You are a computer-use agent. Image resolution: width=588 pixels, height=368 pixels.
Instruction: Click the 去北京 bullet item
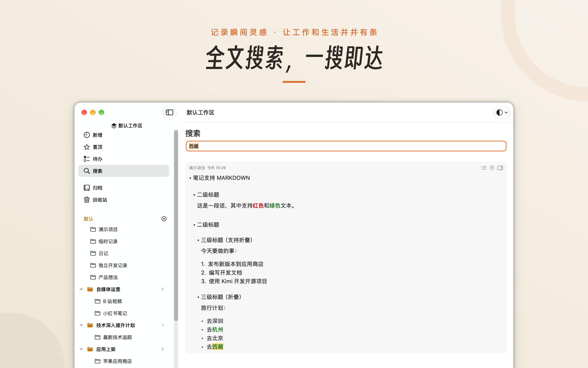pos(215,338)
